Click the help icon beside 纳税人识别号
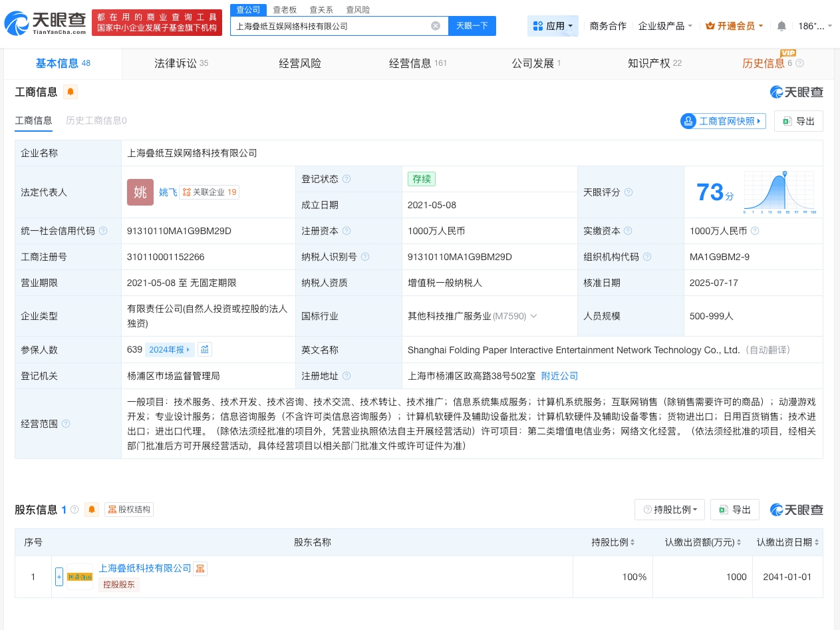The height and width of the screenshot is (630, 840). pyautogui.click(x=365, y=257)
